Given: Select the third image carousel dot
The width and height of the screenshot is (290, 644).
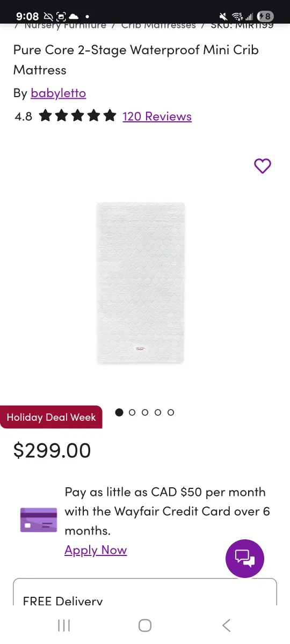Looking at the screenshot, I should [145, 412].
